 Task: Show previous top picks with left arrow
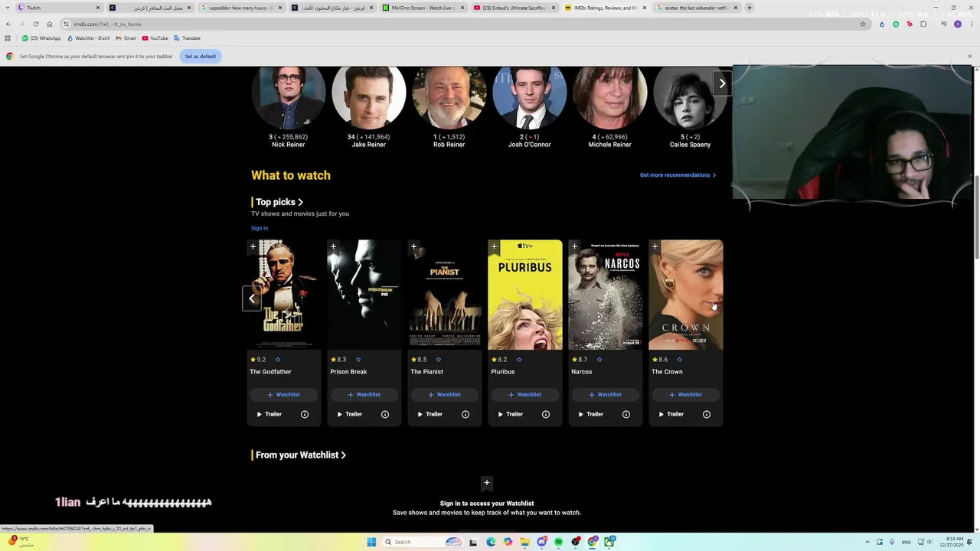click(252, 298)
